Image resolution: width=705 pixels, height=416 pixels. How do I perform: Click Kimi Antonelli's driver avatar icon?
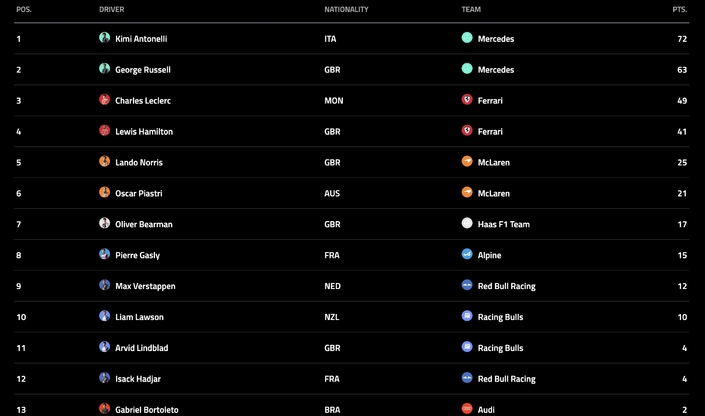[x=105, y=38]
